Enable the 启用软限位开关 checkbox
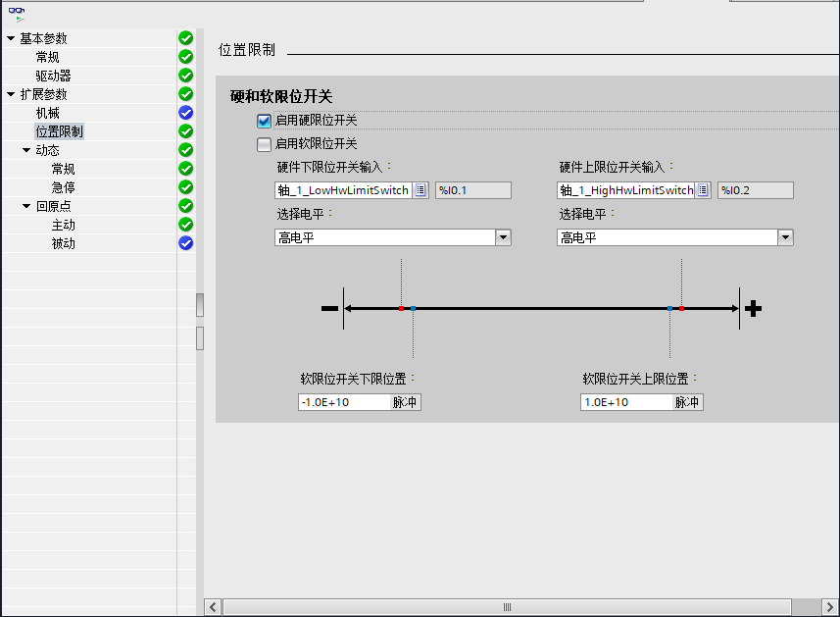The image size is (840, 617). pos(263,143)
